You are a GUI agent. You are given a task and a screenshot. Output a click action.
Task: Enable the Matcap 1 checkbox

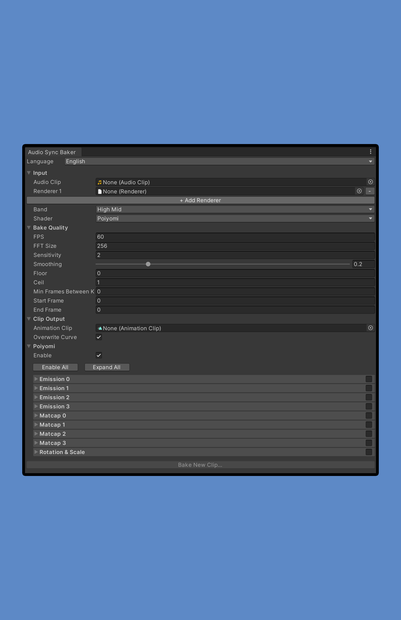point(369,425)
